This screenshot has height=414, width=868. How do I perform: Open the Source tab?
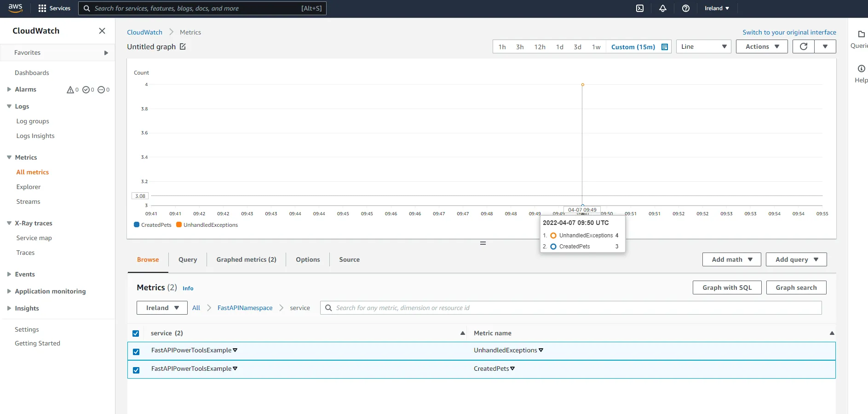[349, 259]
